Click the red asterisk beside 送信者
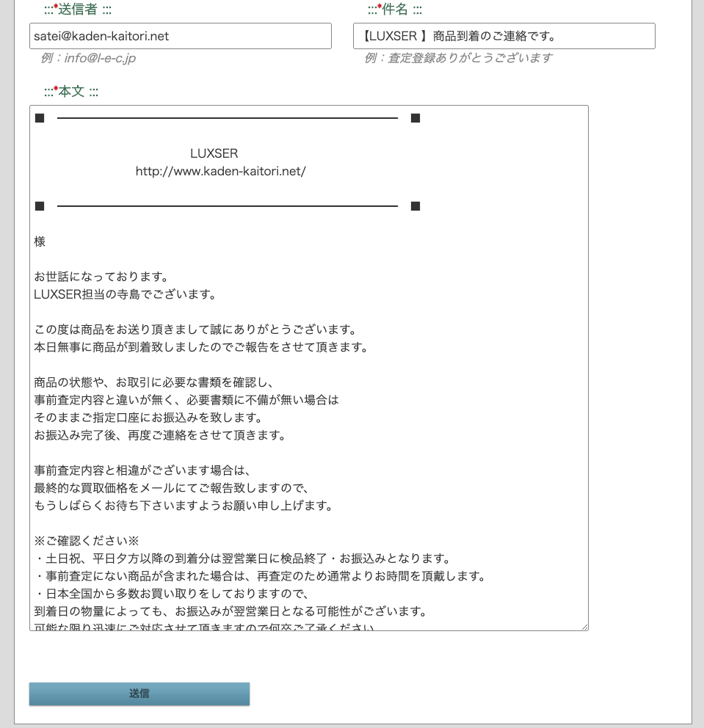The width and height of the screenshot is (704, 728). click(x=56, y=6)
